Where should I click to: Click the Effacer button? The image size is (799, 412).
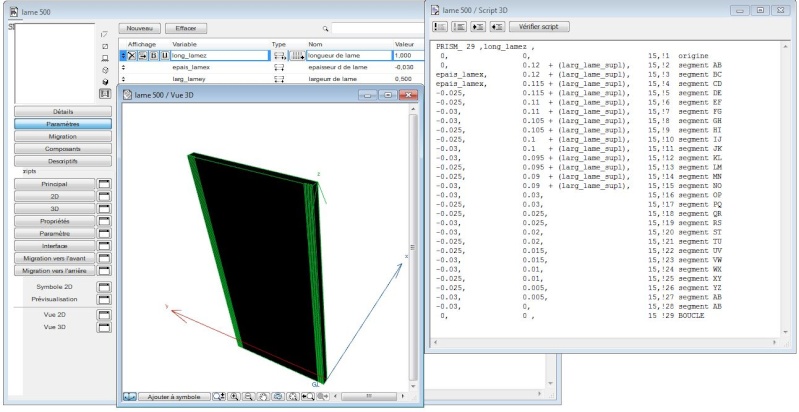(x=187, y=29)
